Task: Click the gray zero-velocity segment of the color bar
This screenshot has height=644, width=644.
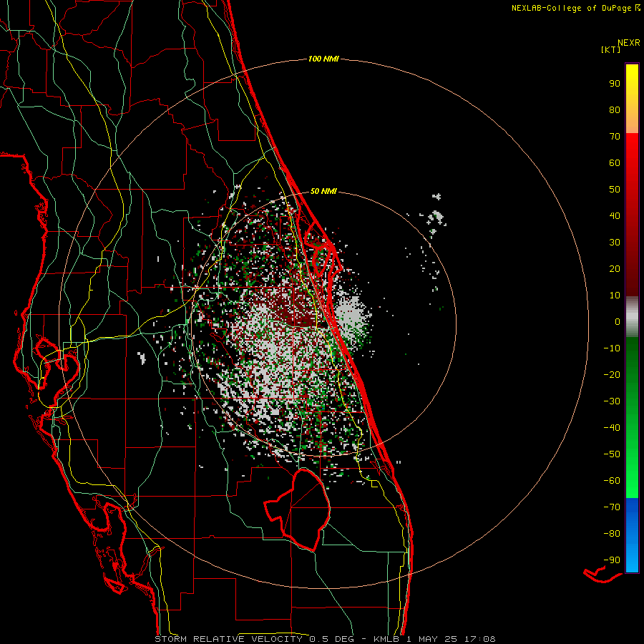Action: 632,317
